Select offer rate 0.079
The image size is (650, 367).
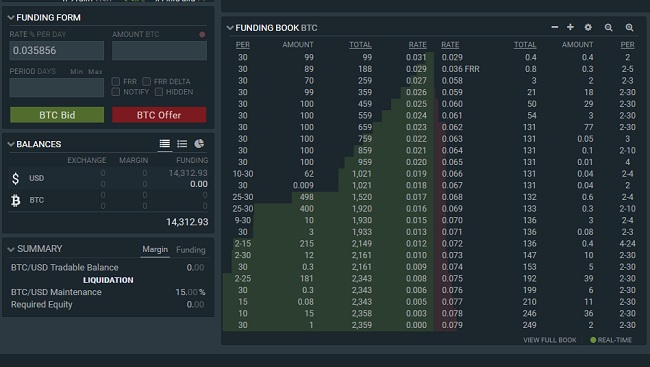point(452,325)
